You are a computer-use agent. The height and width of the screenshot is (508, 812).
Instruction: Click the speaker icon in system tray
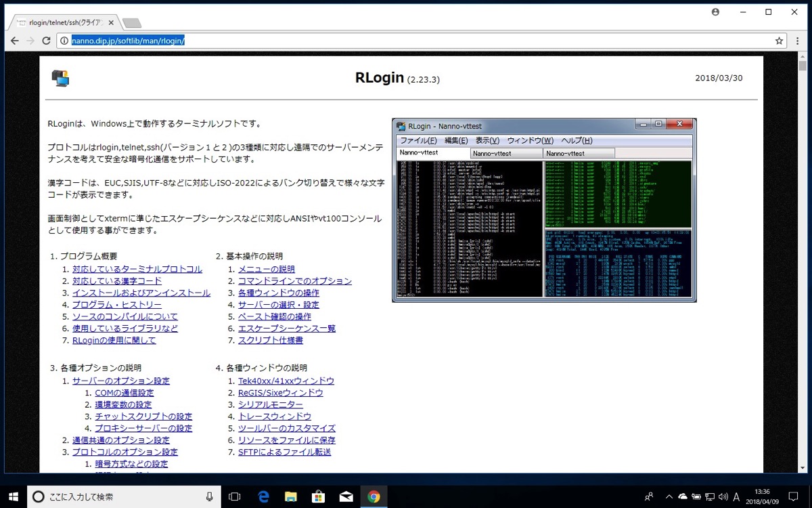point(725,496)
